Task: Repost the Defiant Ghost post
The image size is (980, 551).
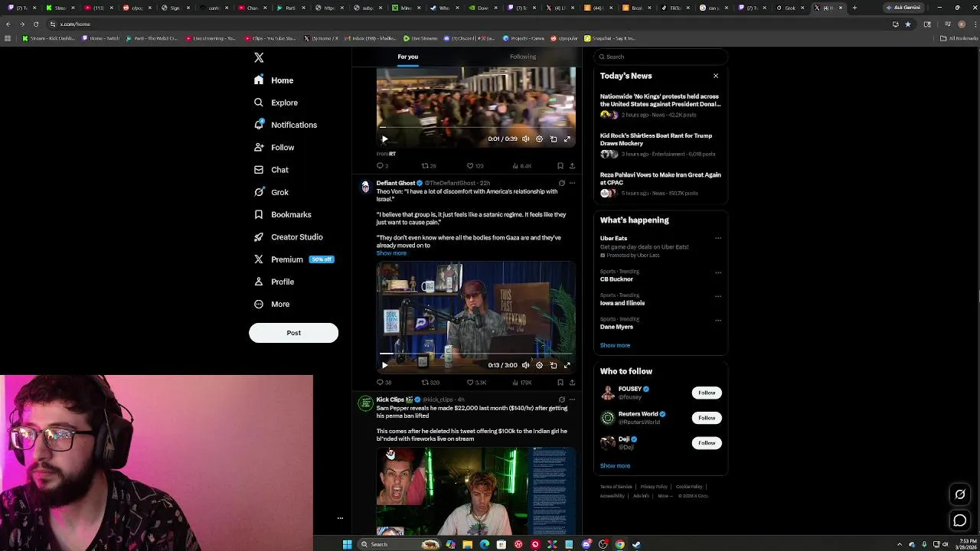Action: point(430,383)
